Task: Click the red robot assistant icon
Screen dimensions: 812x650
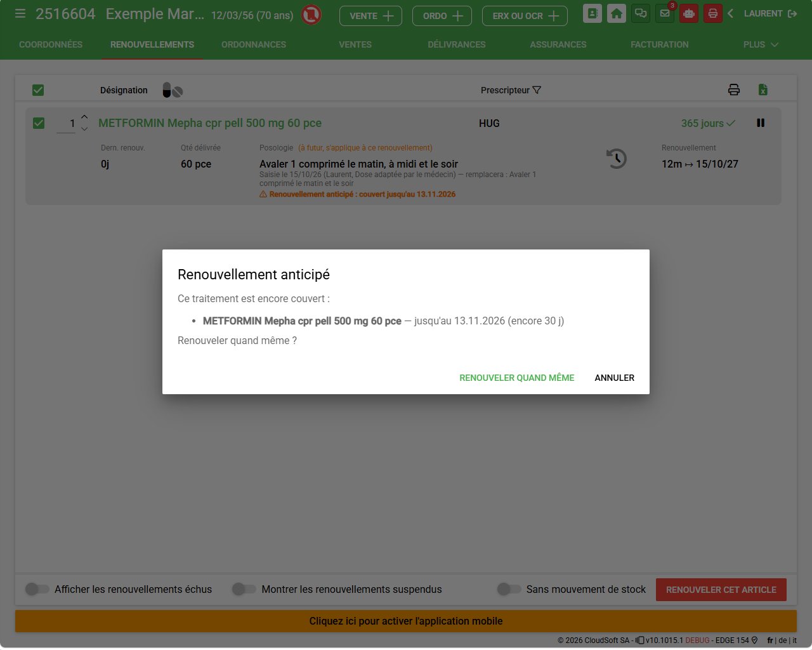Action: click(689, 14)
